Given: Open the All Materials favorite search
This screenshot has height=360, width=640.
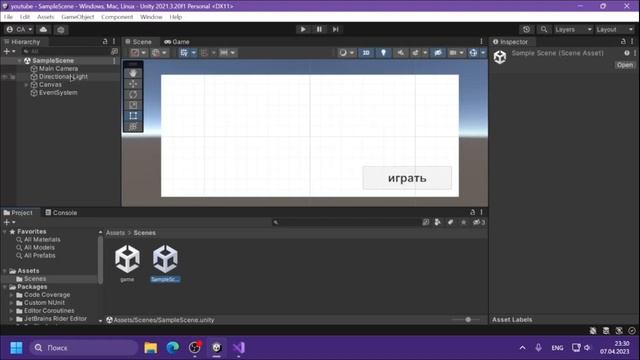Looking at the screenshot, I should (x=42, y=240).
